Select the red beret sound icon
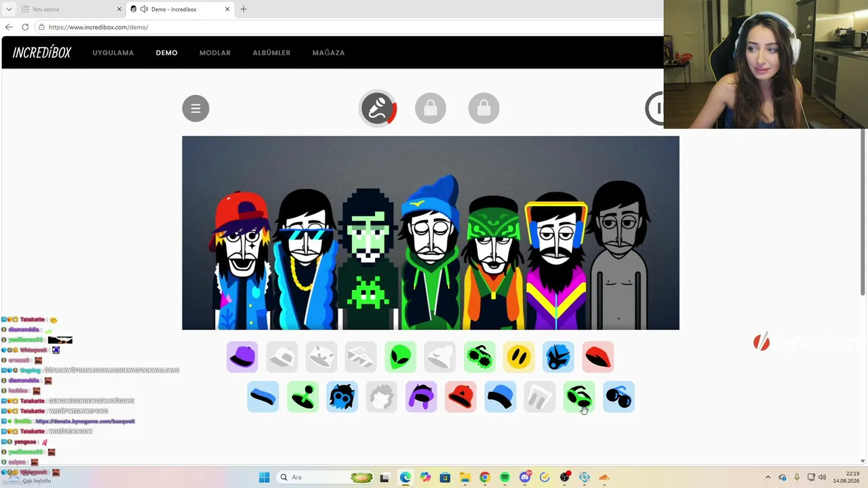This screenshot has width=868, height=488. pyautogui.click(x=597, y=357)
